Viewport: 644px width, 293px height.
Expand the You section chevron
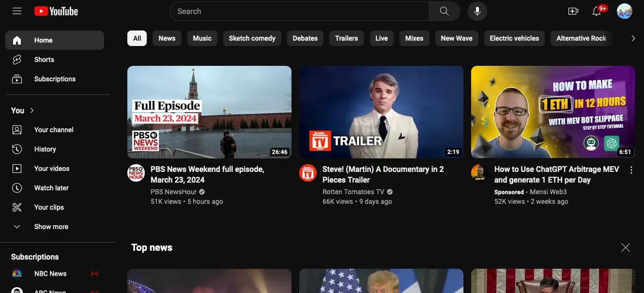32,110
